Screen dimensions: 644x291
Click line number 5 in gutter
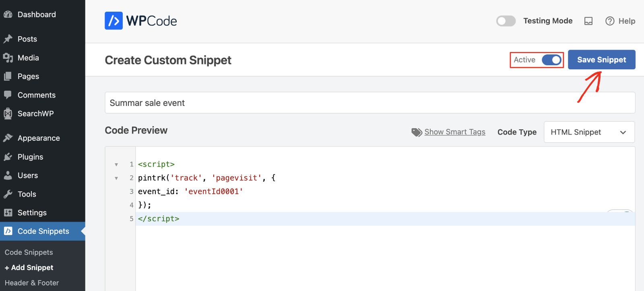[x=131, y=219]
